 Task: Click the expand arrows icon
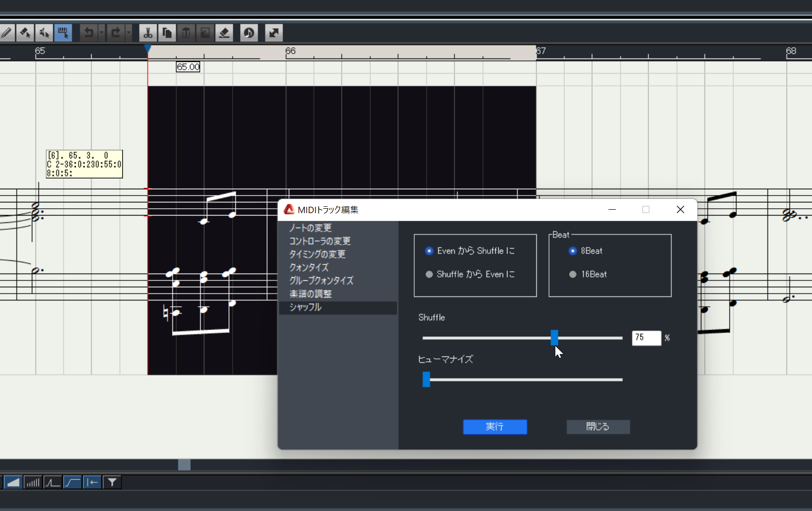coord(274,33)
